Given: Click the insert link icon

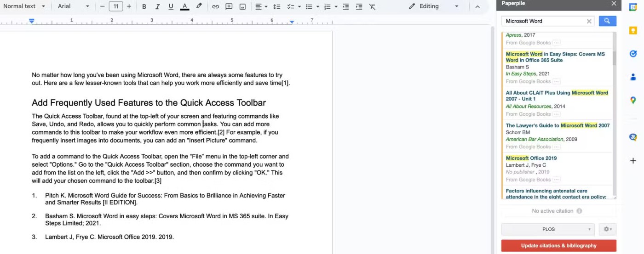Looking at the screenshot, I should [x=215, y=6].
